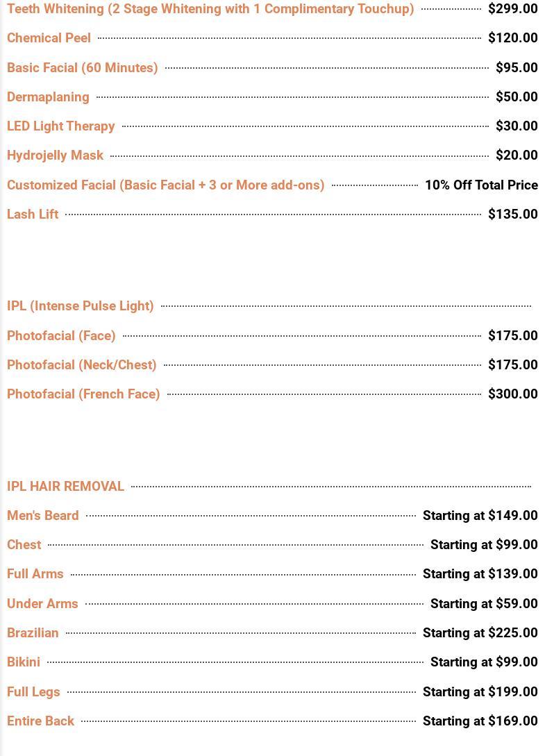545x756 pixels.
Task: Click the Full Arms service label
Action: coord(35,574)
